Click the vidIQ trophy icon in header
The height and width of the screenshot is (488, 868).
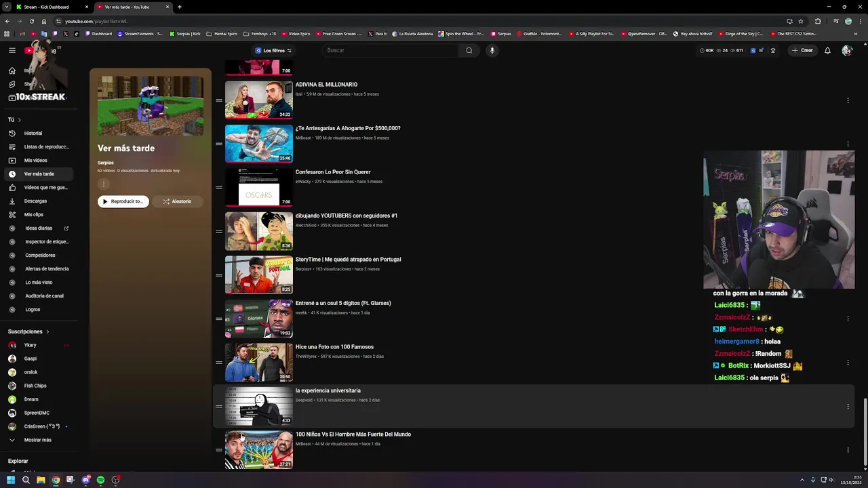click(772, 50)
